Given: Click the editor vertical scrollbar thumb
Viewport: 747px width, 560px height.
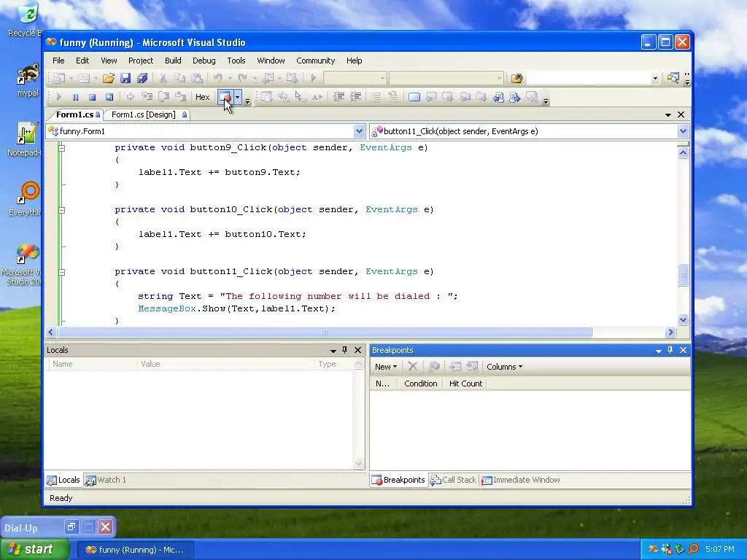Looking at the screenshot, I should tap(683, 275).
